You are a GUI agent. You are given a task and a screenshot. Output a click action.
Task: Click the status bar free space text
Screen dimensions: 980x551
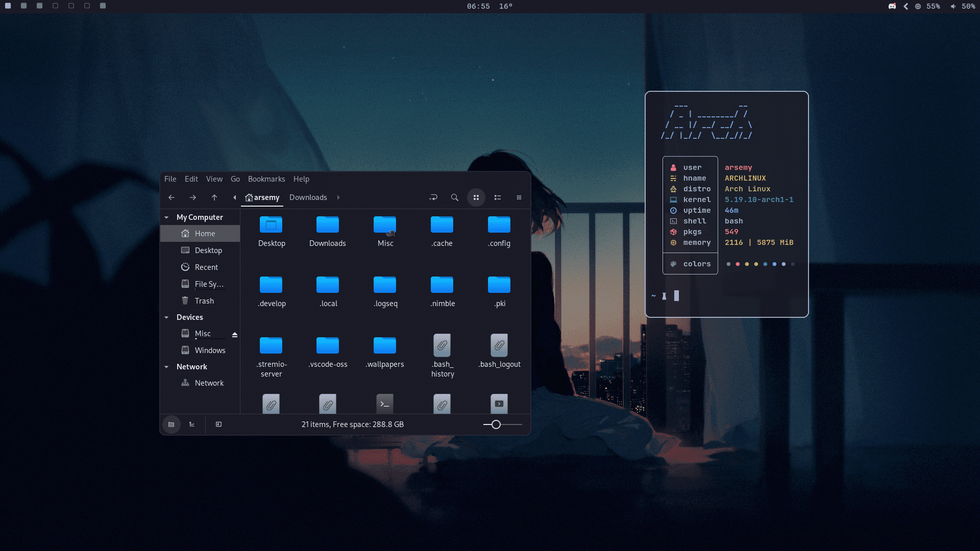pyautogui.click(x=353, y=424)
